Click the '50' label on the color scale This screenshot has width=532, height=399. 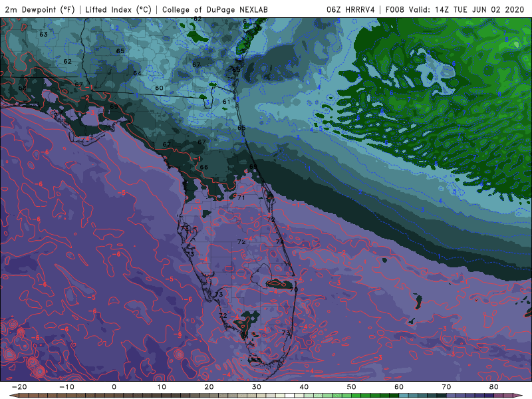point(352,387)
